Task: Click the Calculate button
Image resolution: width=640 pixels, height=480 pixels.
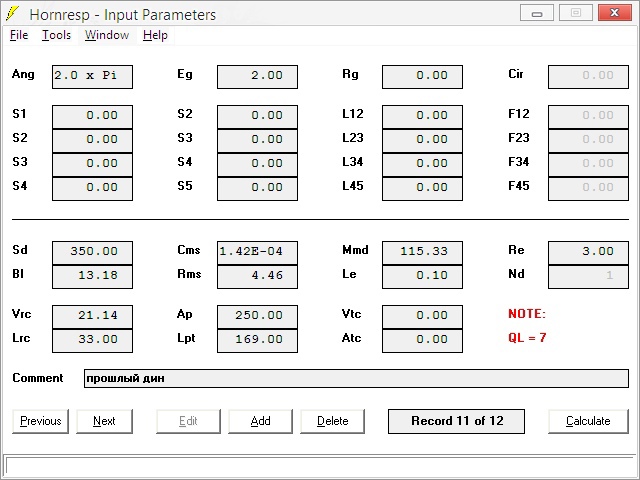Action: click(588, 421)
